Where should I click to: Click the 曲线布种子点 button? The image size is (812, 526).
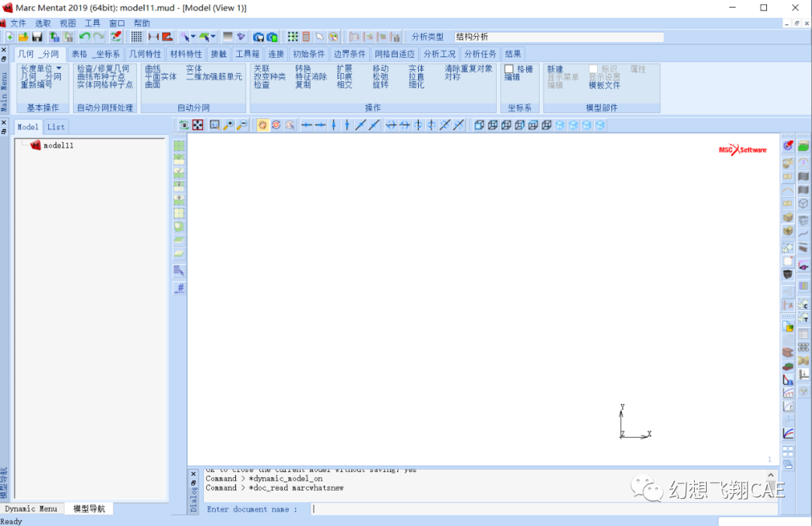(x=101, y=77)
